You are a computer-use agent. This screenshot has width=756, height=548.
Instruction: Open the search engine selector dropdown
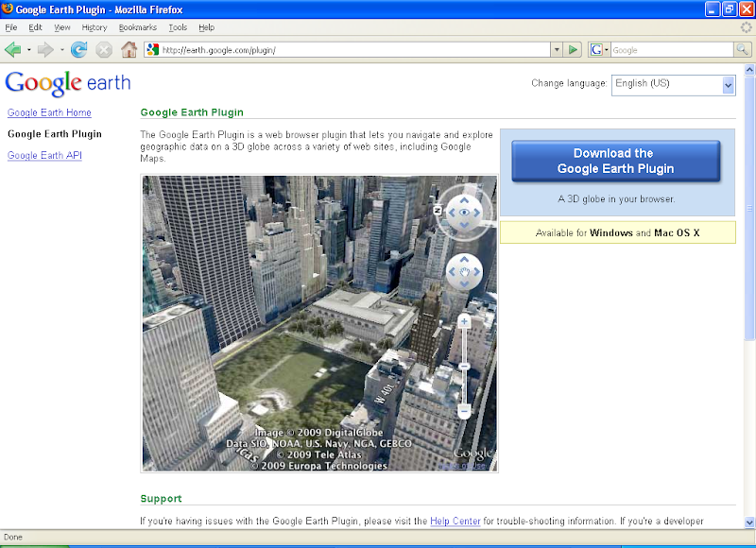[x=607, y=50]
